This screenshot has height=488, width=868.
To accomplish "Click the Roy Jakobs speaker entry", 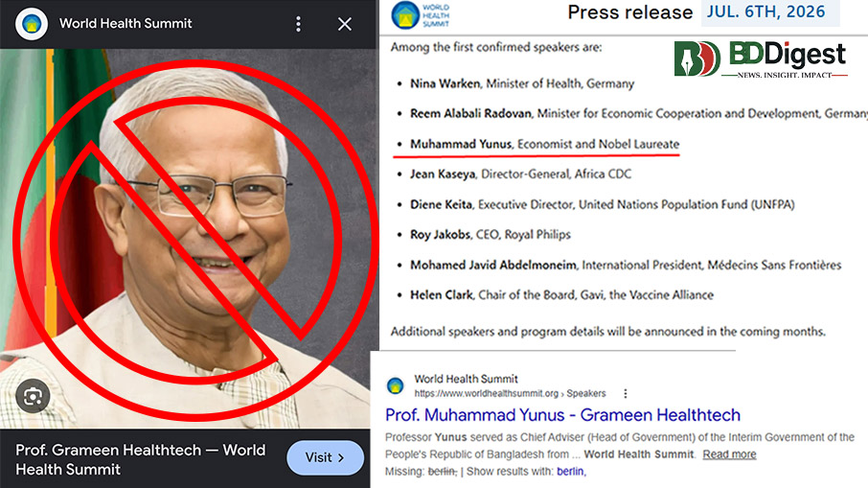I will coord(490,234).
